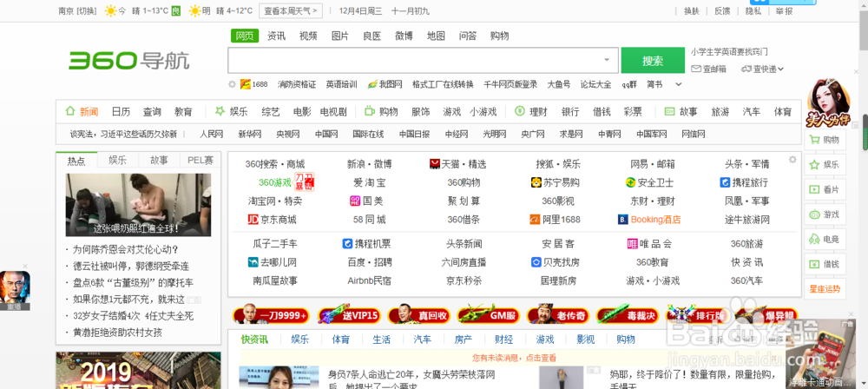Open 去哪儿网 link
The height and width of the screenshot is (389, 868).
coord(272,262)
